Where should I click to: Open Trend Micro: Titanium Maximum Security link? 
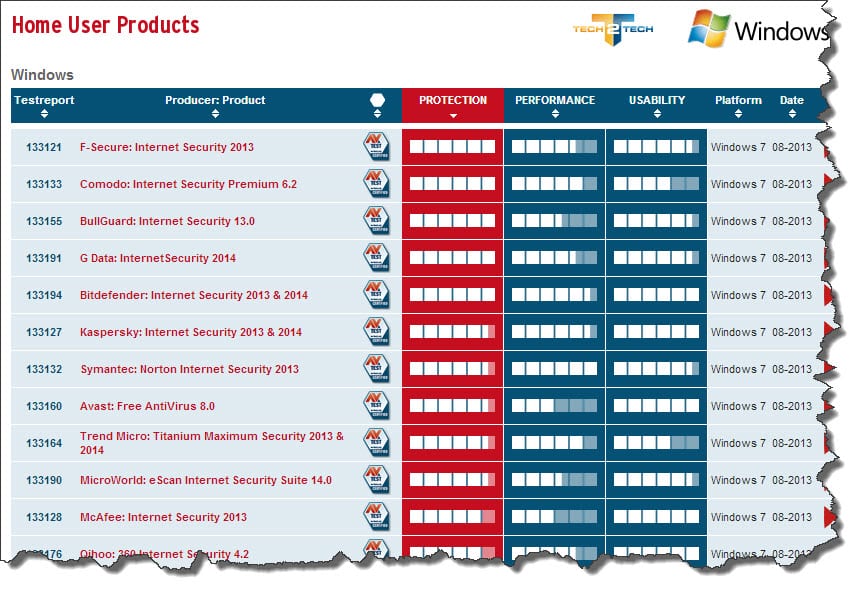[212, 443]
